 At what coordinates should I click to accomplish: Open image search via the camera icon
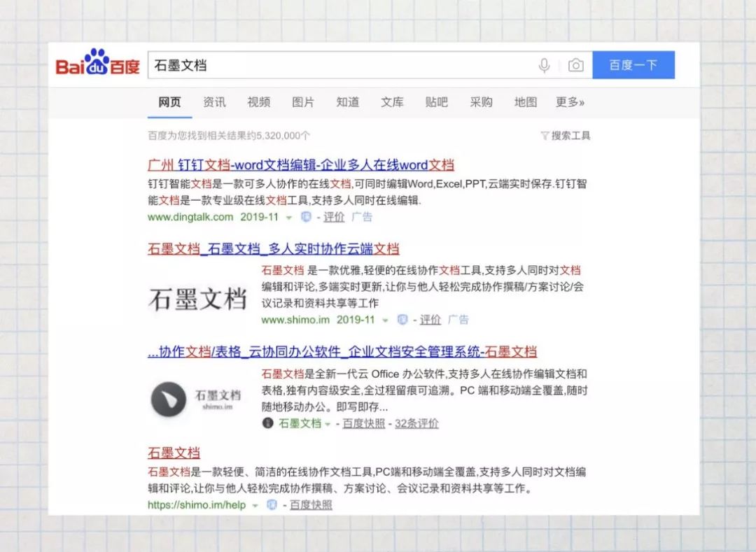pyautogui.click(x=575, y=65)
